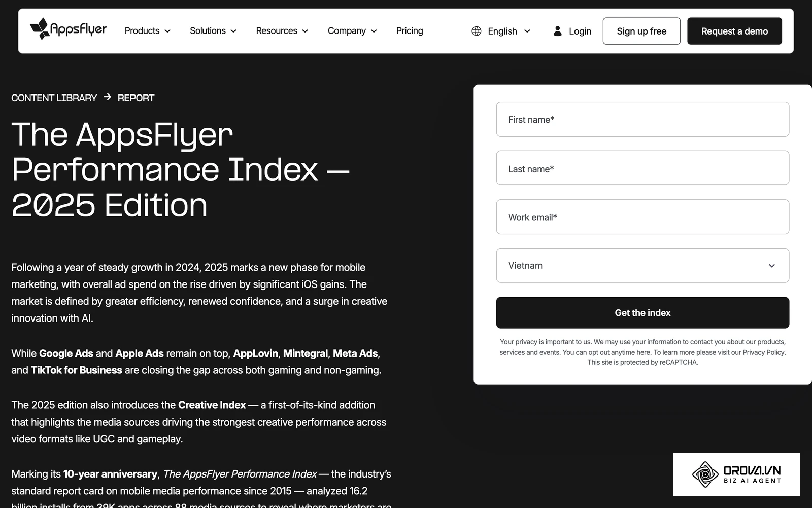Click the Login user icon
The height and width of the screenshot is (508, 812).
[557, 31]
